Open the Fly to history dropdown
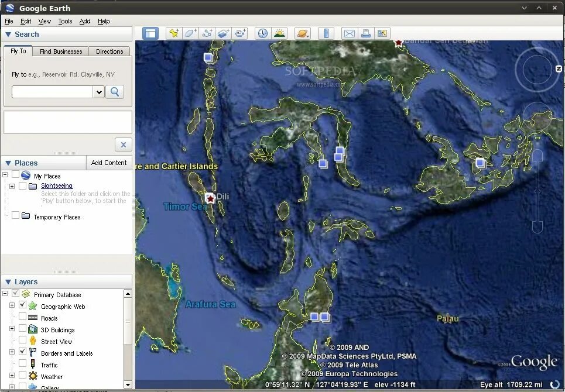This screenshot has width=565, height=392. tap(99, 92)
